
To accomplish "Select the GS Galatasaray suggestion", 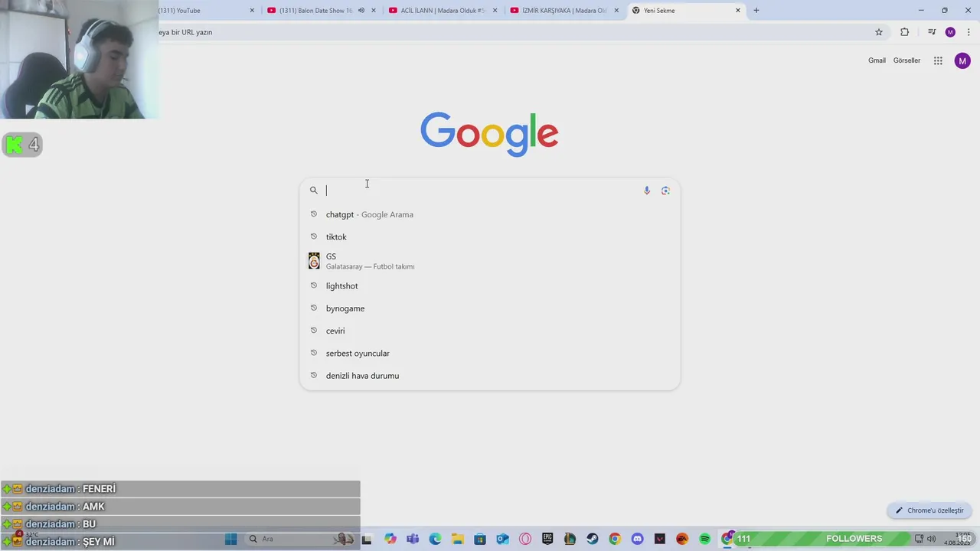I will 489,261.
